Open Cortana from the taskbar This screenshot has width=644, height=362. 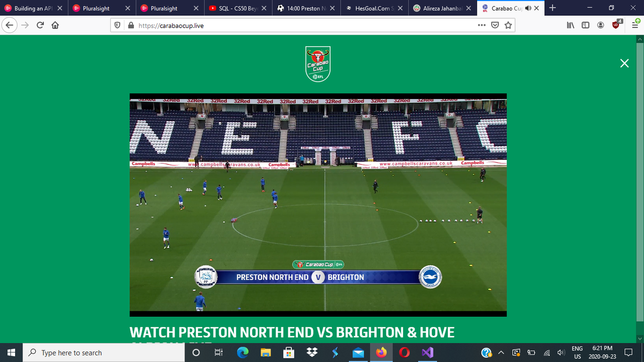click(x=196, y=352)
